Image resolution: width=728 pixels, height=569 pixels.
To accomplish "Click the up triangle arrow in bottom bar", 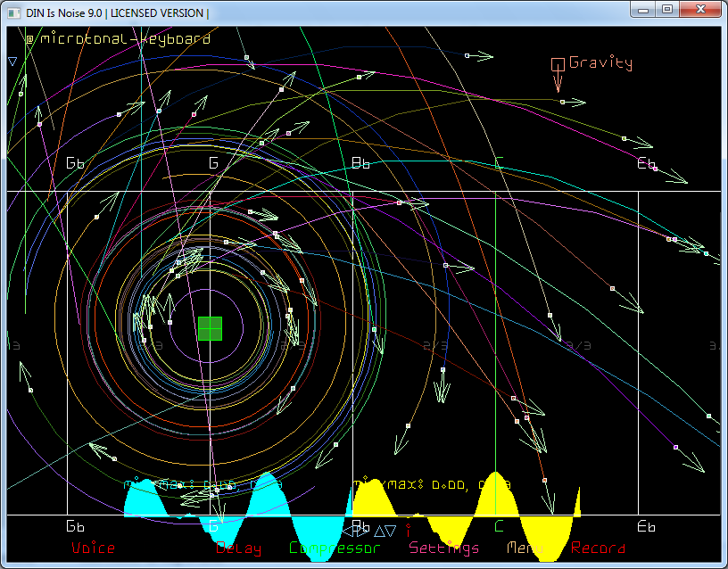I will [x=378, y=531].
